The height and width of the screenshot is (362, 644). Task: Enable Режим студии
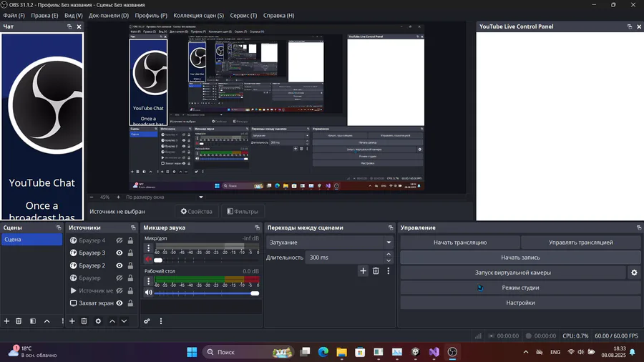[520, 288]
